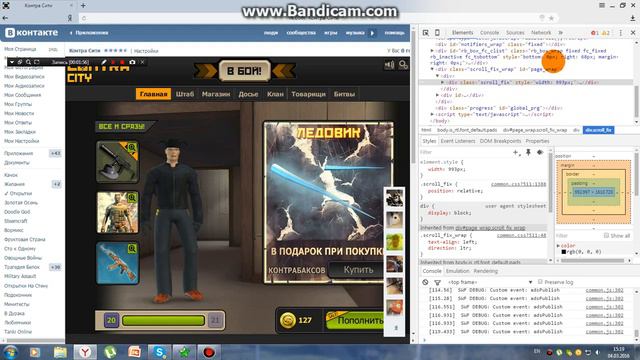Click the red error count indicator

point(595,33)
